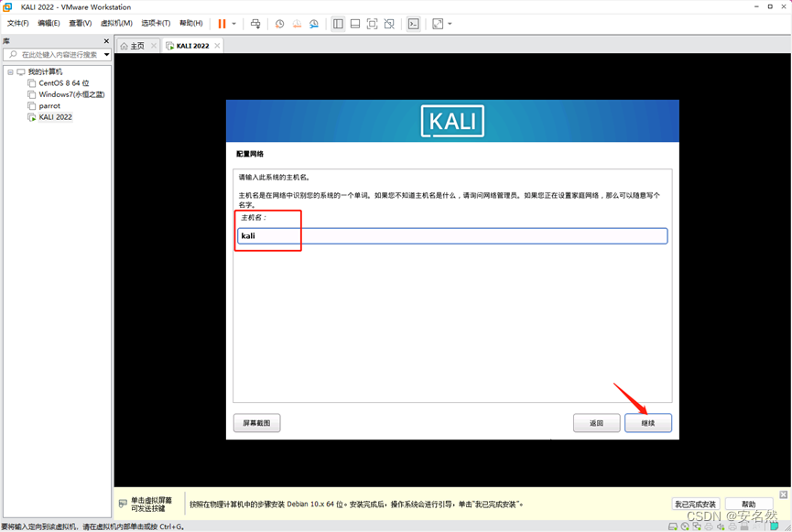
Task: Select 我的计算机 in the library tree
Action: (x=45, y=71)
